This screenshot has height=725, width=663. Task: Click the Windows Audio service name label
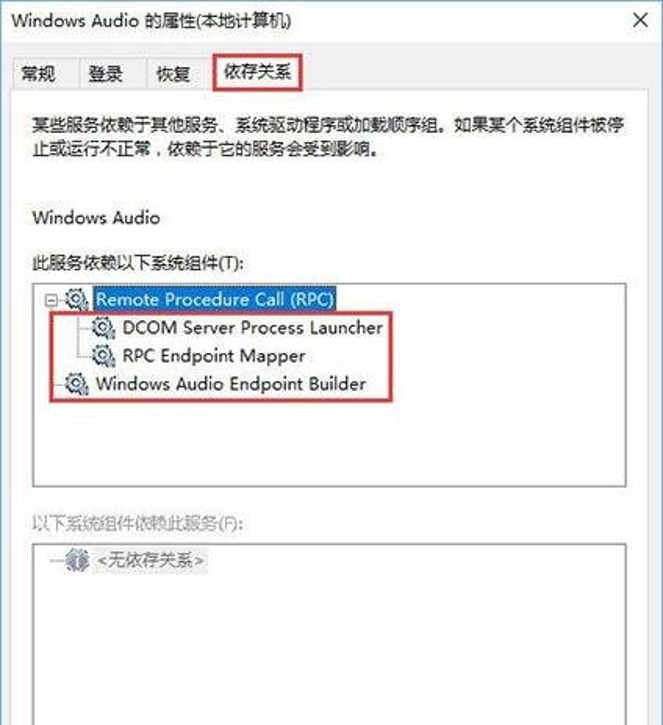tap(96, 217)
